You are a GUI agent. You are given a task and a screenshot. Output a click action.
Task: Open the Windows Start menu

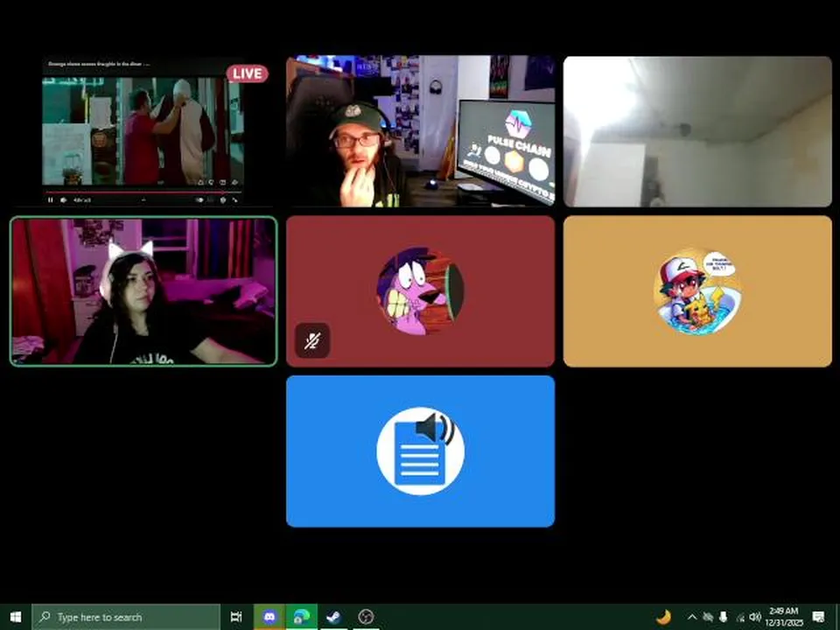pyautogui.click(x=16, y=617)
